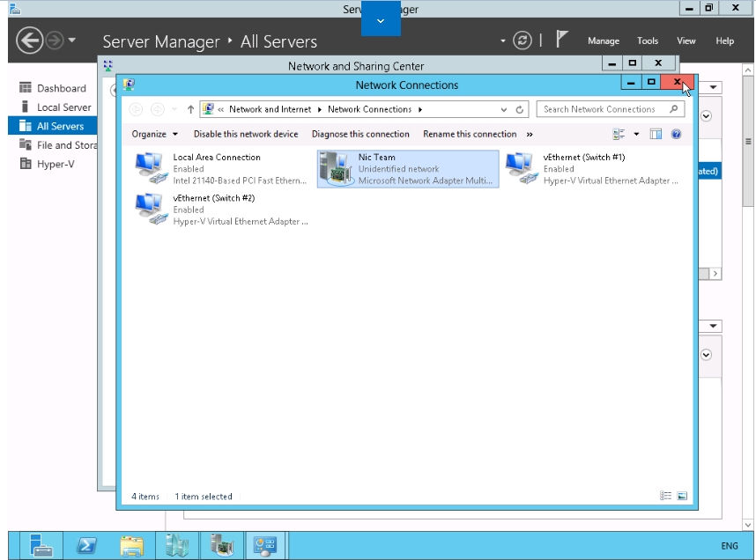Click the Control Panel taskbar icon

pyautogui.click(x=266, y=546)
